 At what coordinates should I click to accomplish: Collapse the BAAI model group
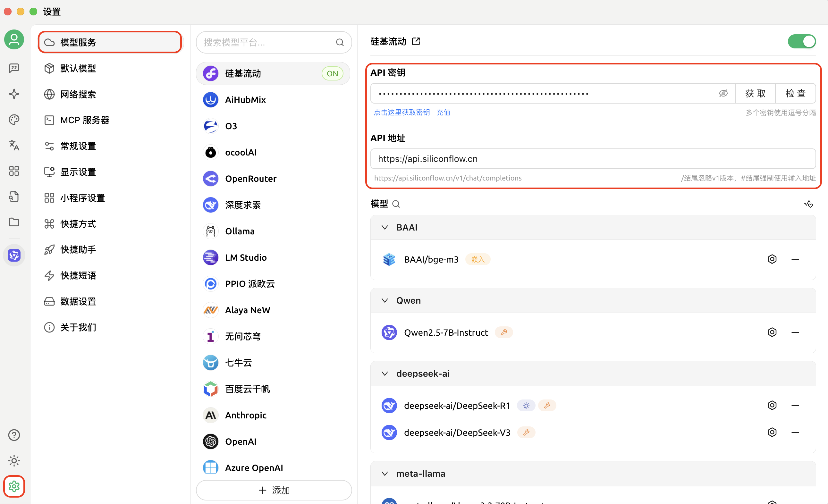[x=385, y=227]
